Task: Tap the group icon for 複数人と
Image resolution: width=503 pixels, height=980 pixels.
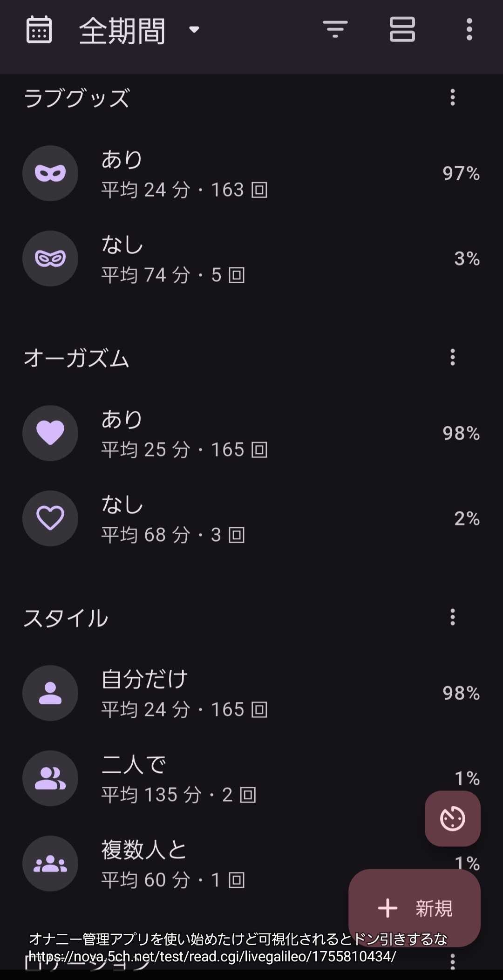Action: click(50, 864)
